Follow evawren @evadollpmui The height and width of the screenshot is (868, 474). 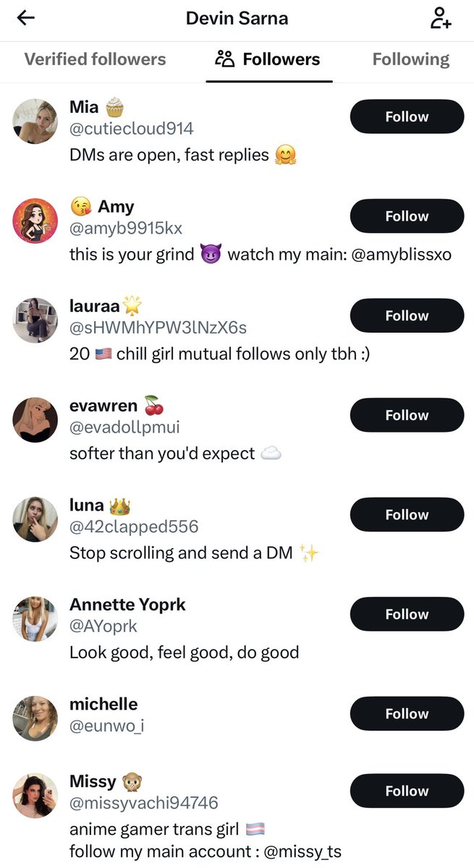click(407, 415)
